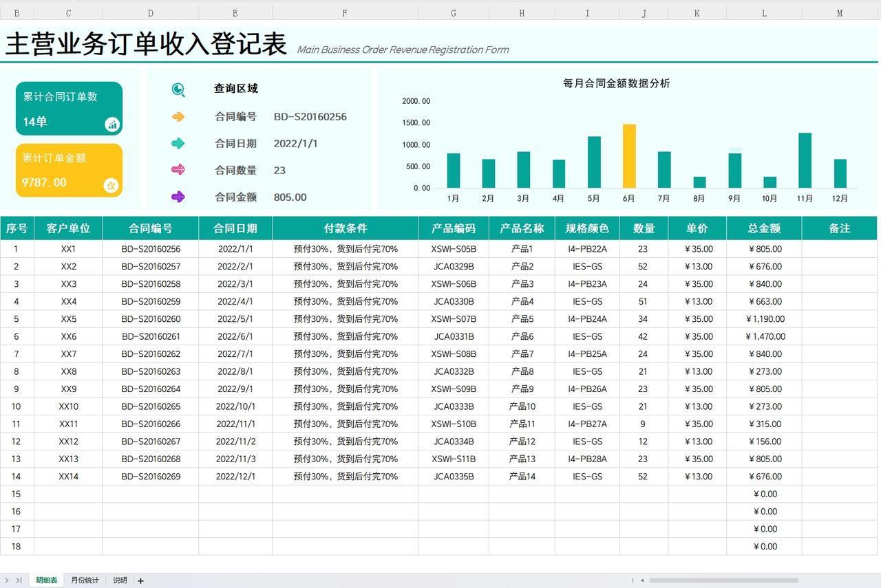Click the 2000.00 value on chart axis

coord(416,101)
